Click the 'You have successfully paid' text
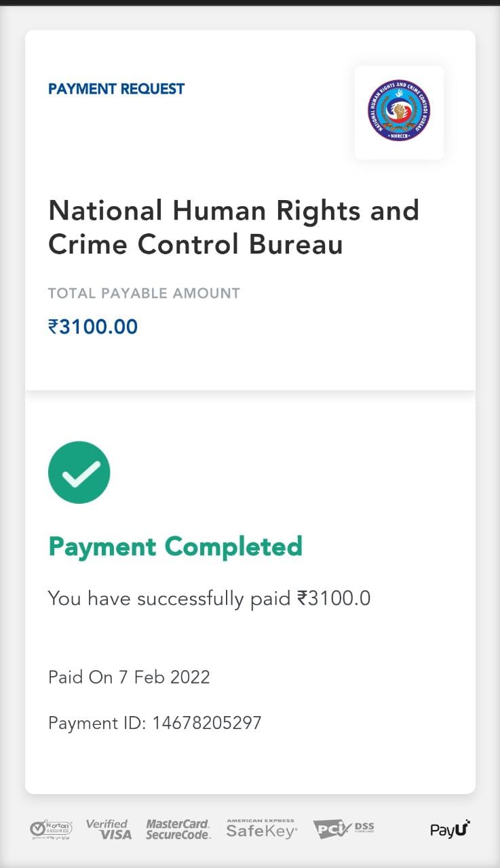The height and width of the screenshot is (868, 500). [170, 599]
